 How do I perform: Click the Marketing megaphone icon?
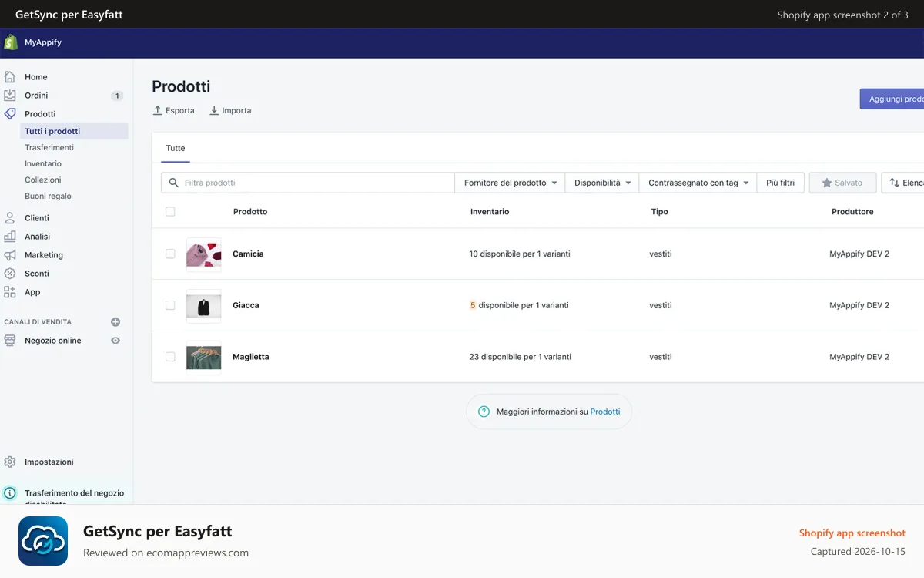10,255
